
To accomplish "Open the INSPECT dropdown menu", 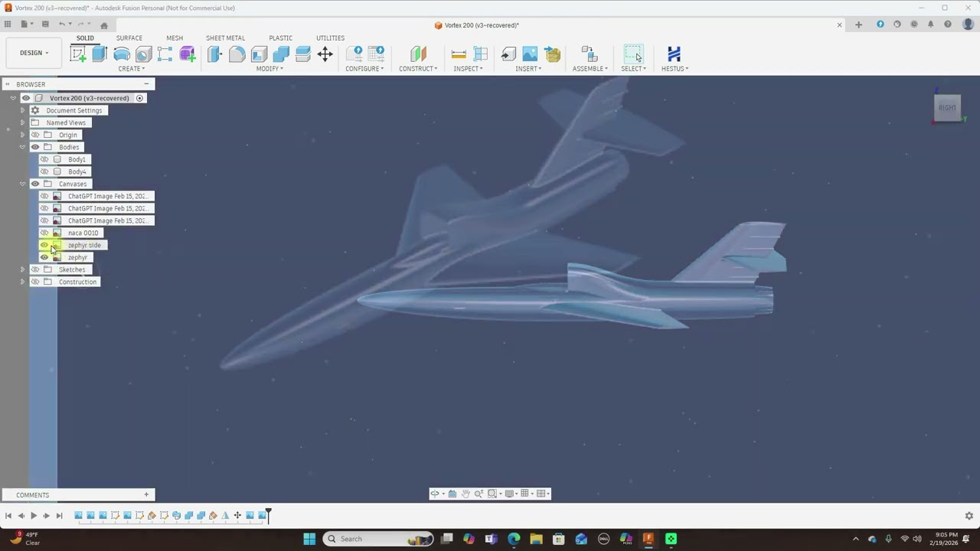I will 468,69.
